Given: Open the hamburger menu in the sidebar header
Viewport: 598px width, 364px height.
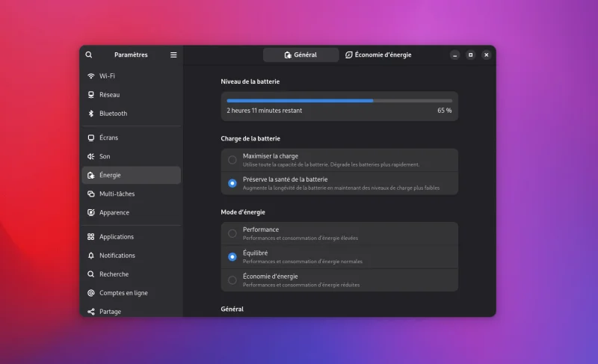Looking at the screenshot, I should point(173,55).
